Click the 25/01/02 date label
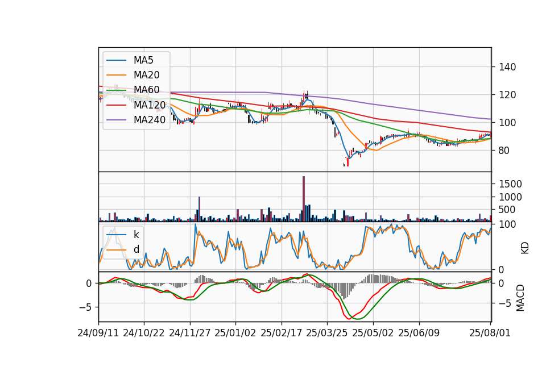The height and width of the screenshot is (392, 546). point(235,333)
